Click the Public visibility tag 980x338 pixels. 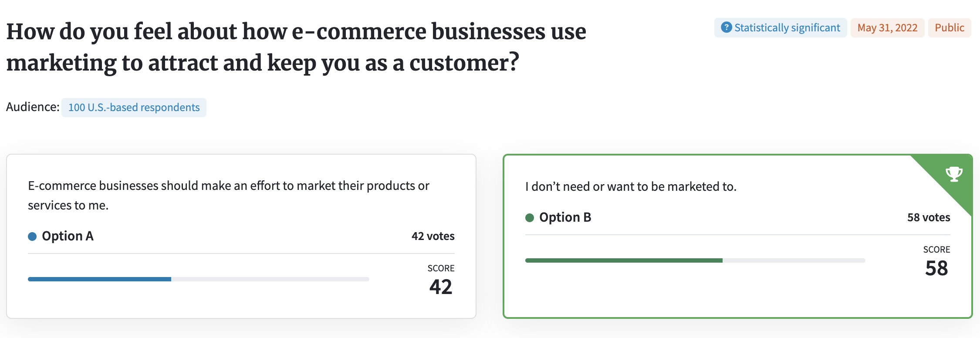[x=950, y=28]
